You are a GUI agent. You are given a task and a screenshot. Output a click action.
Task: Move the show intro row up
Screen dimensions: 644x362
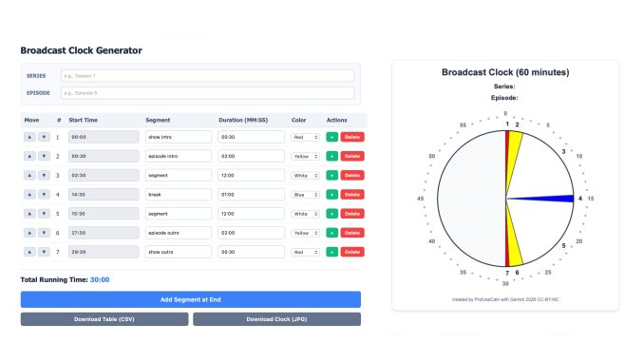pos(29,137)
